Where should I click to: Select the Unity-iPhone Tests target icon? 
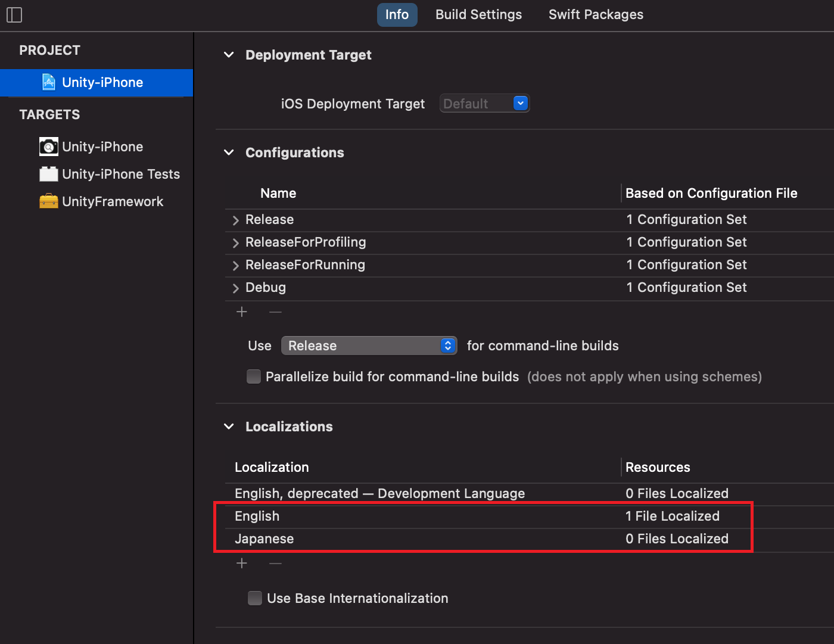pyautogui.click(x=48, y=174)
